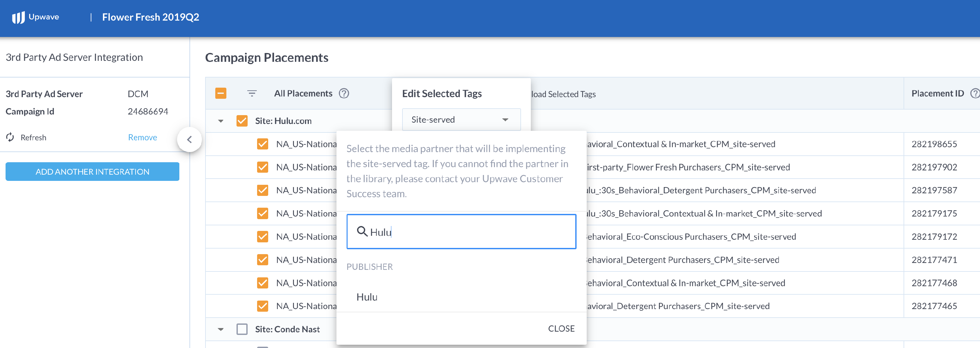This screenshot has height=348, width=980.
Task: Click the Refresh circular arrow icon
Action: [10, 137]
